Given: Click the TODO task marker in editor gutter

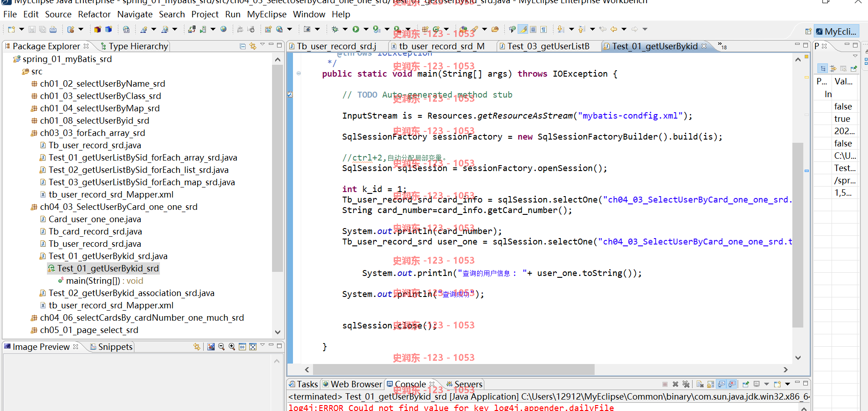Looking at the screenshot, I should 290,94.
